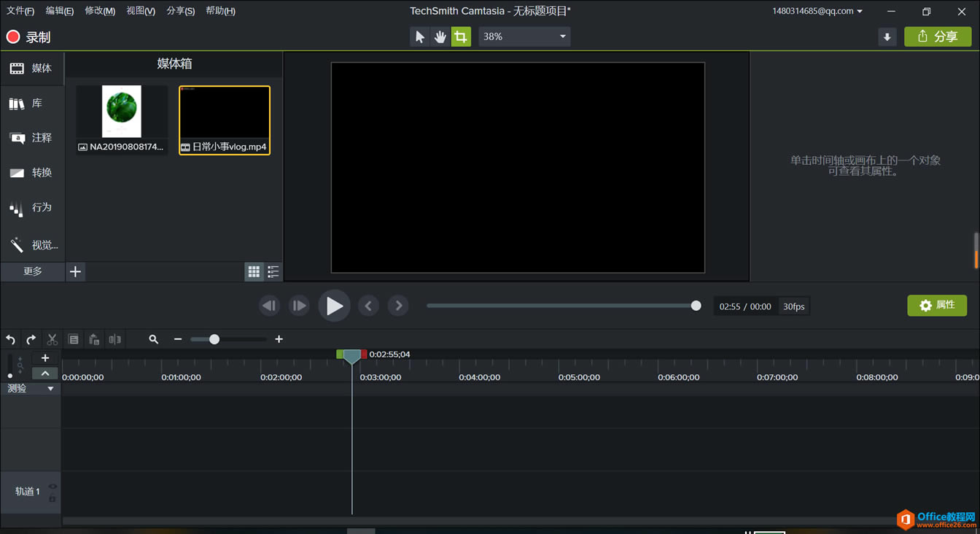The height and width of the screenshot is (534, 980).
Task: Open the 38% canvas zoom dropdown
Action: pyautogui.click(x=524, y=36)
